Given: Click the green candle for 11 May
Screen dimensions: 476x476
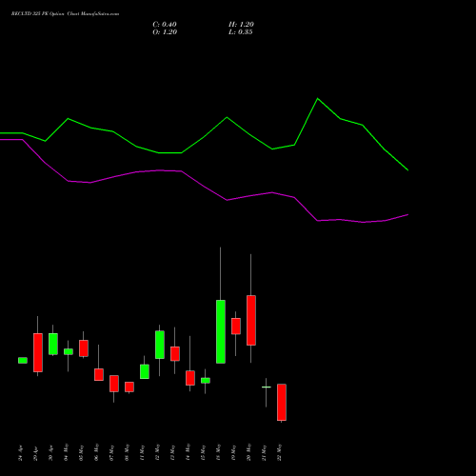Looking at the screenshot, I should (145, 371).
